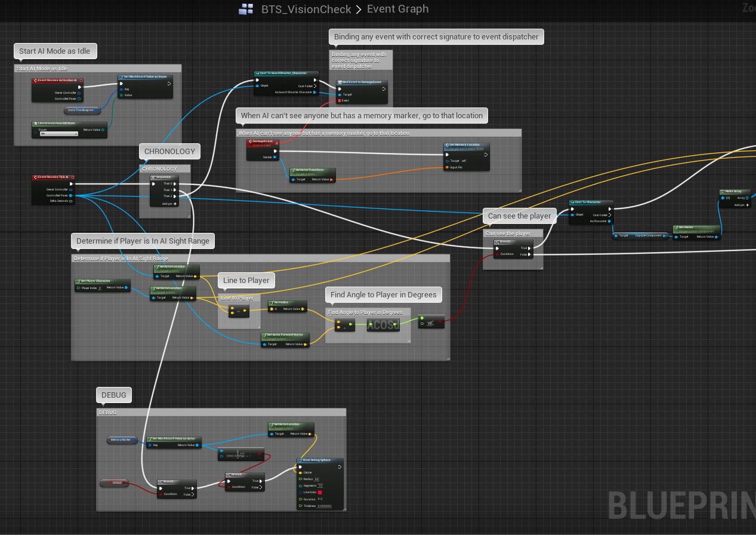Open the Enum dropdown set to Idle
This screenshot has width=756, height=535.
click(58, 134)
